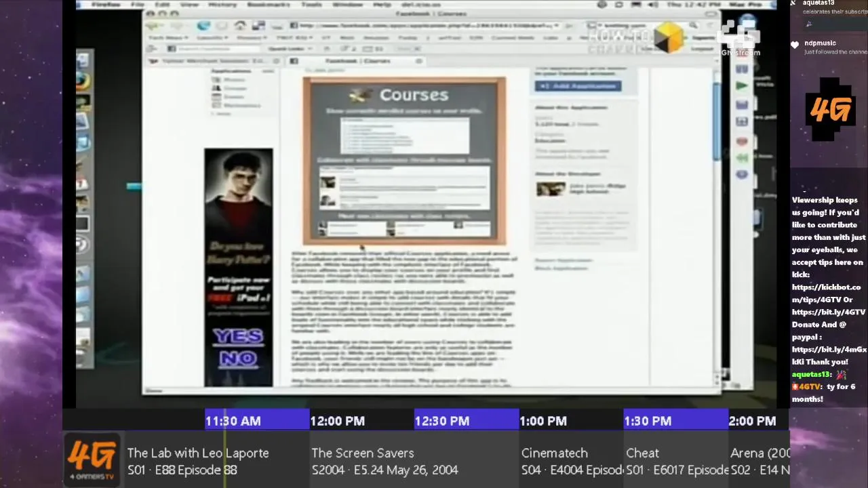Click the Courses application banner image
This screenshot has width=868, height=488.
(x=404, y=161)
